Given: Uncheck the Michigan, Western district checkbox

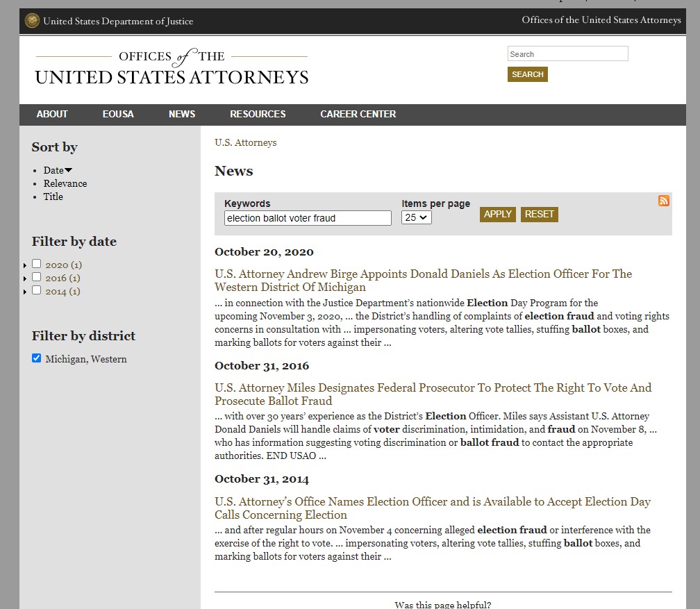Looking at the screenshot, I should point(37,358).
